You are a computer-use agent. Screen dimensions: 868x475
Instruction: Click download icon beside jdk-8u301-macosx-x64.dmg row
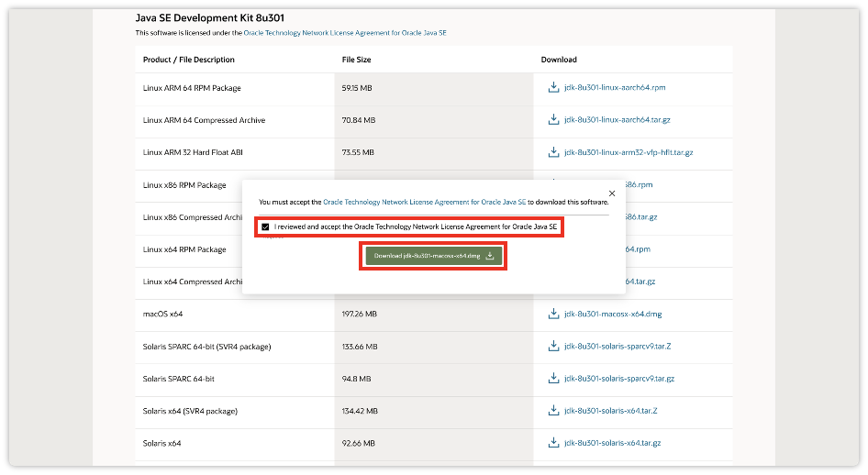(x=553, y=314)
